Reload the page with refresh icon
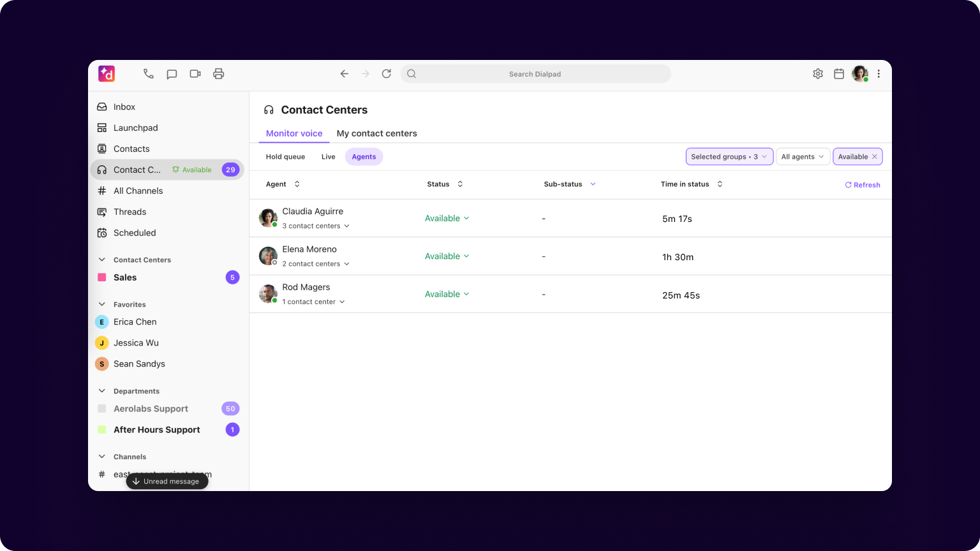This screenshot has height=551, width=980. (x=387, y=74)
